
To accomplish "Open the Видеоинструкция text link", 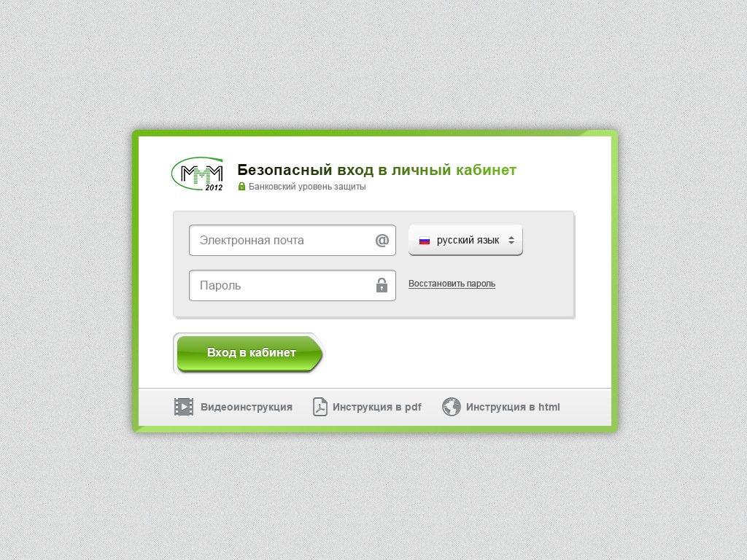I will point(247,407).
